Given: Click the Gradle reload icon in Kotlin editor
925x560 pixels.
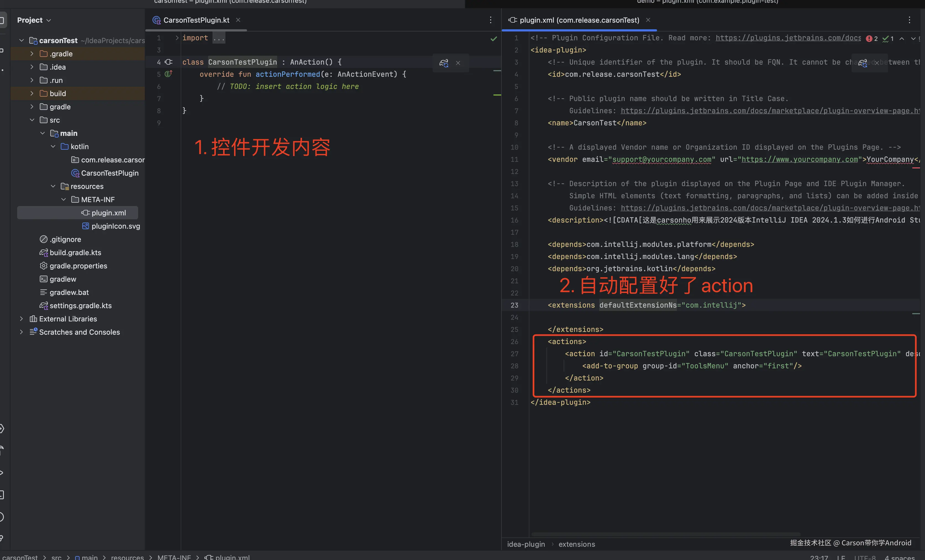Looking at the screenshot, I should coord(444,63).
